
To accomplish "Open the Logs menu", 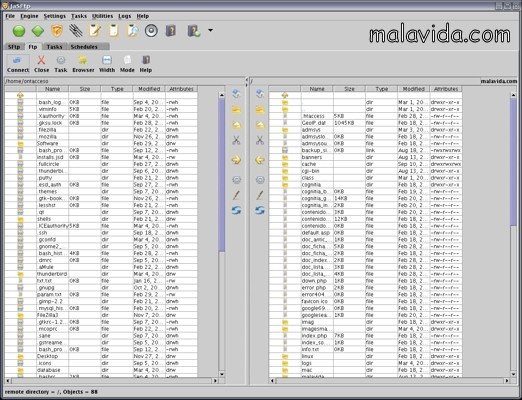I will tap(125, 16).
